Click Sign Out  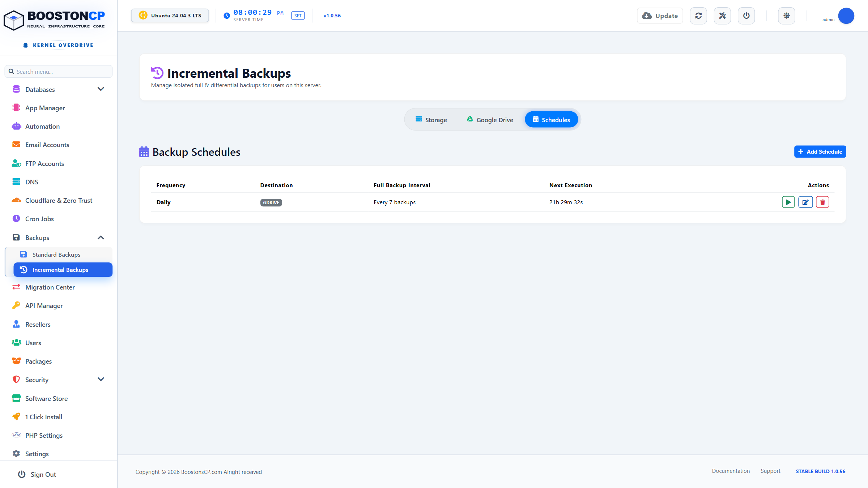pyautogui.click(x=37, y=474)
